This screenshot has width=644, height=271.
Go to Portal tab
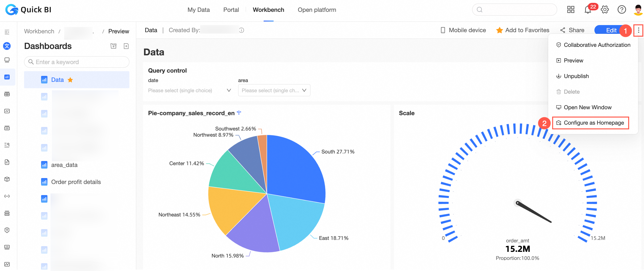231,10
